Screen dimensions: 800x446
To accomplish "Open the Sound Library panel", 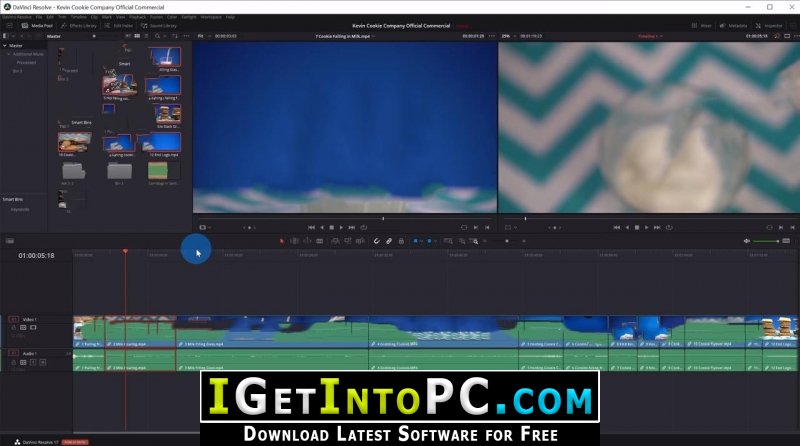I will coord(159,26).
